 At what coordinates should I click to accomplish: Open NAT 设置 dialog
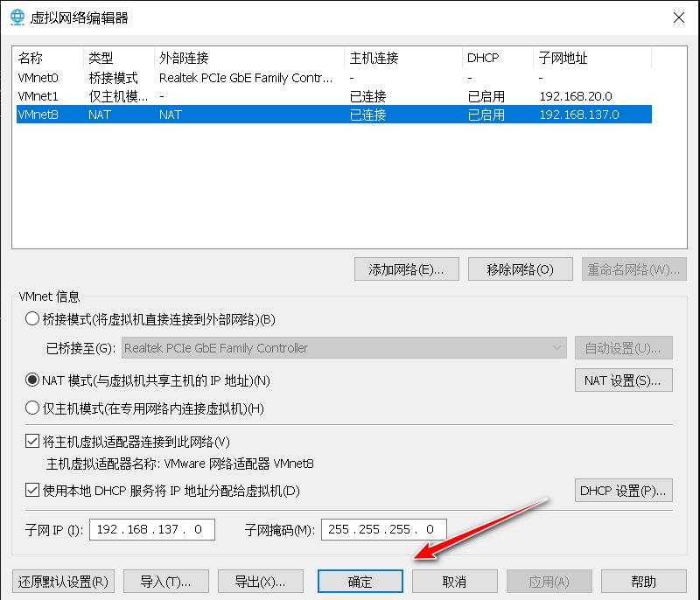623,380
